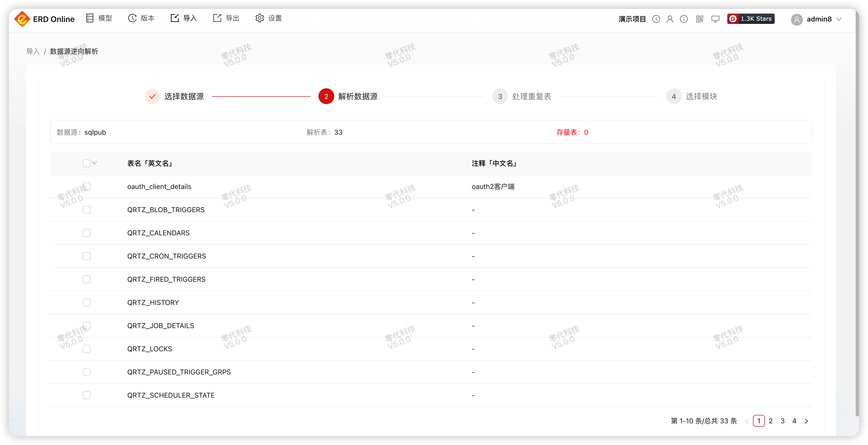The width and height of the screenshot is (868, 445).
Task: Check the QRTZ_LOCKS row checkbox
Action: coord(87,349)
